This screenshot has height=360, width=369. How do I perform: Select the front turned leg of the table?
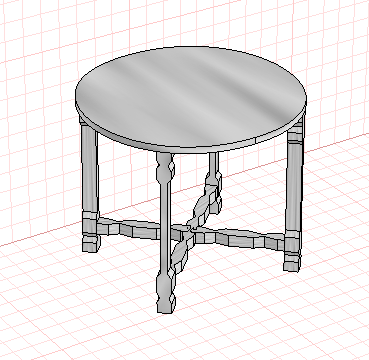(x=165, y=232)
